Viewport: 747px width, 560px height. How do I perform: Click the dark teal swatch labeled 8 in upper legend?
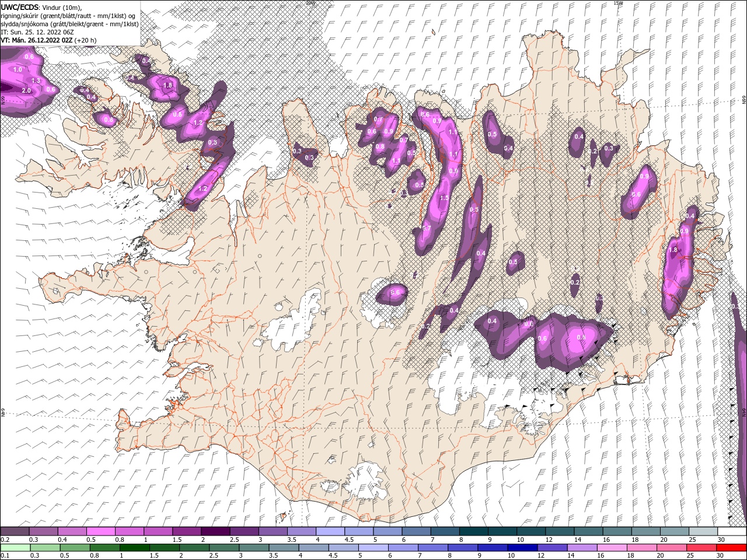click(x=473, y=531)
